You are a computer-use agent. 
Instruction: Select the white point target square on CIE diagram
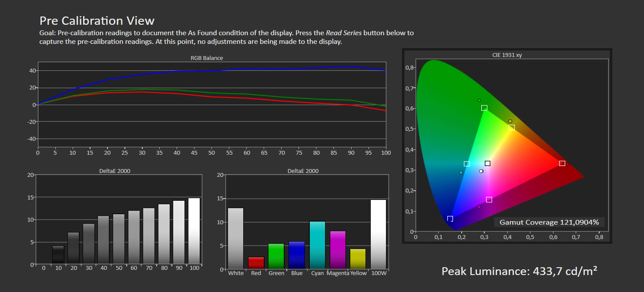(487, 163)
